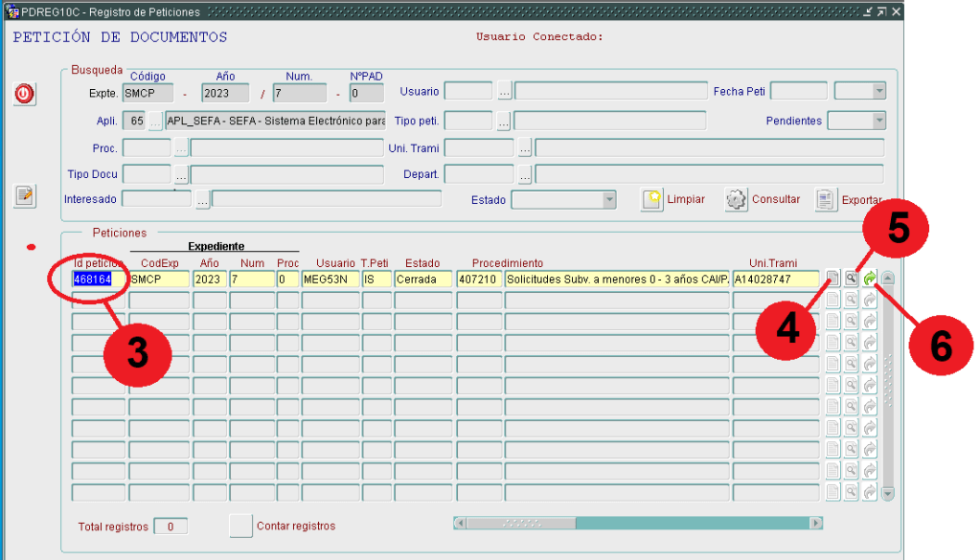Click the Exportar document icon
The image size is (980, 560).
click(x=826, y=199)
